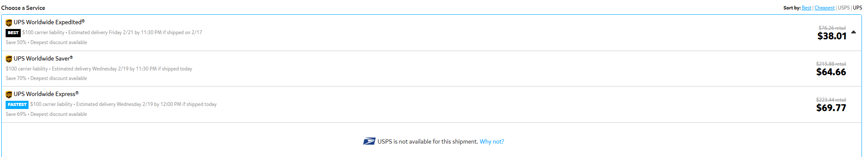Click the black BEST badge
The width and height of the screenshot is (868, 157).
tap(13, 33)
